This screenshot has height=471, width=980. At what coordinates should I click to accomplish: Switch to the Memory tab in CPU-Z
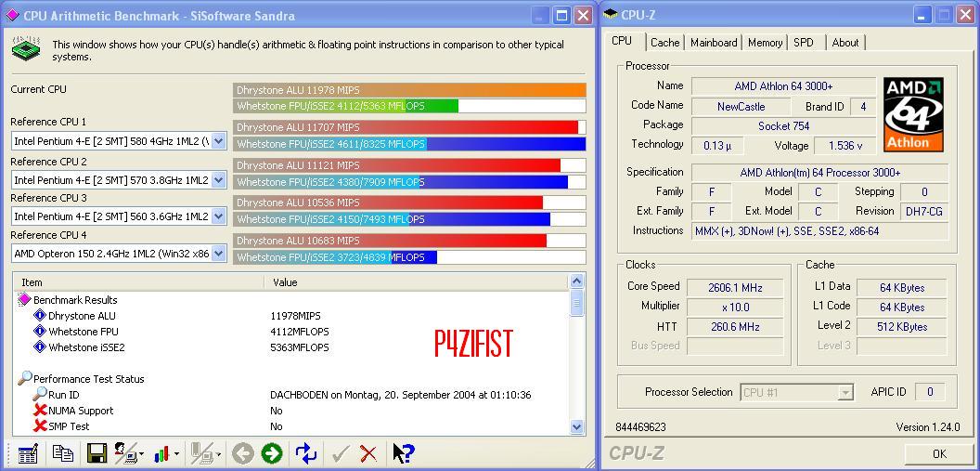point(765,43)
